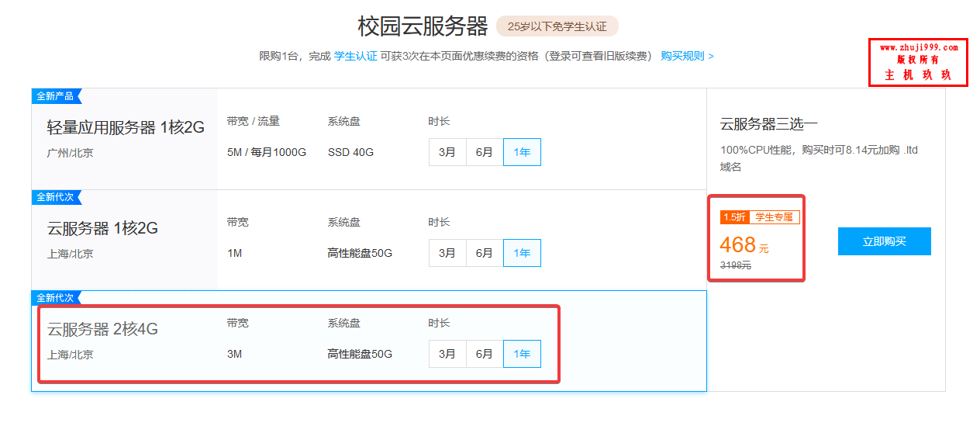Click the 全新产品 ribbon tag
Viewport: 980px width, 426px height.
pos(56,96)
